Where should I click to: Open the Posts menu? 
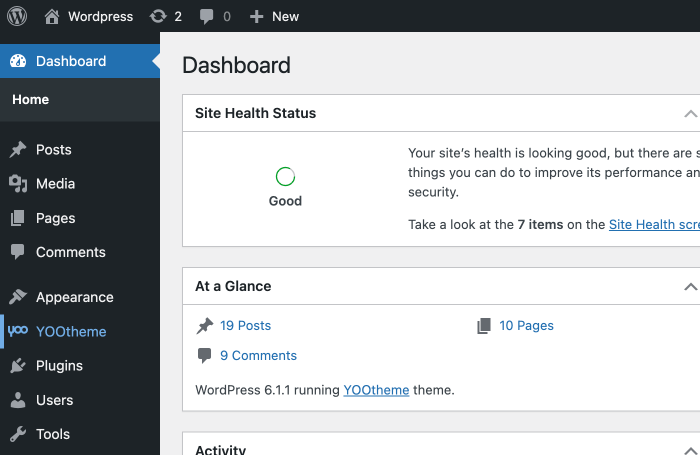(x=80, y=150)
